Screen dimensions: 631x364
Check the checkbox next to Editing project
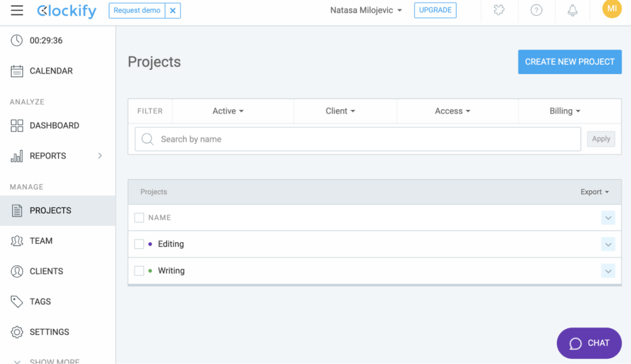click(139, 244)
